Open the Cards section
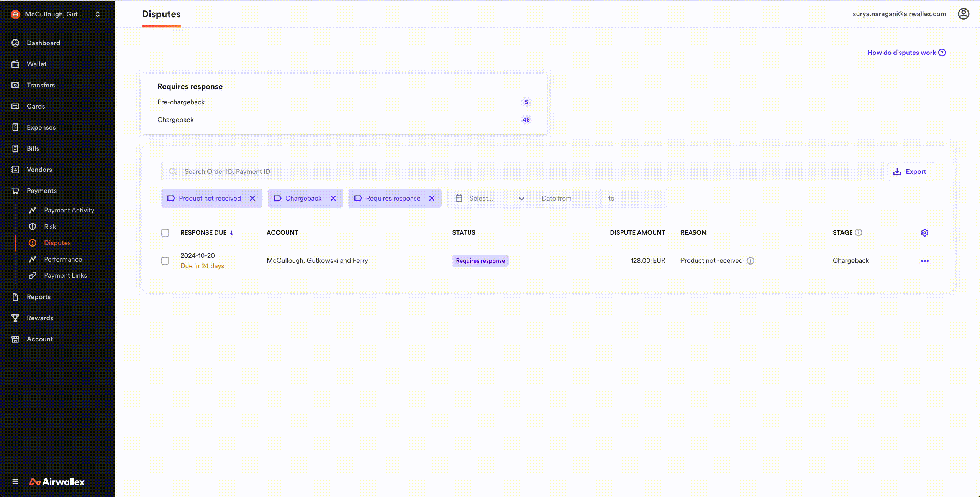Screen dimensions: 980x497 [36, 106]
